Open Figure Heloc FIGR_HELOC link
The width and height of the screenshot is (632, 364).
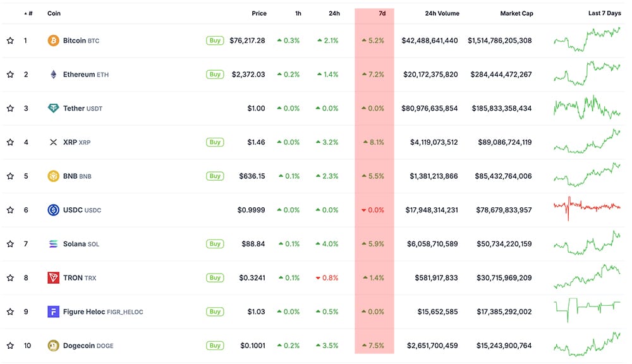click(103, 311)
